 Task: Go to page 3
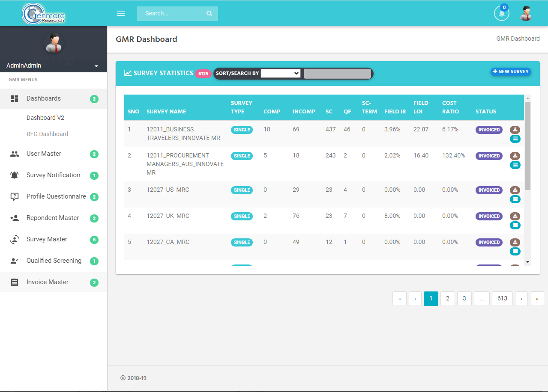pyautogui.click(x=464, y=299)
